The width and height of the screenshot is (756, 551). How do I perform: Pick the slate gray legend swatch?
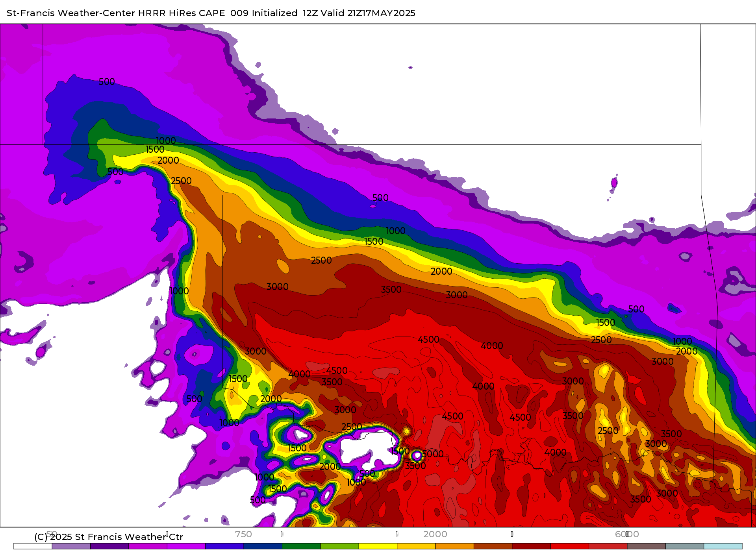click(x=685, y=546)
